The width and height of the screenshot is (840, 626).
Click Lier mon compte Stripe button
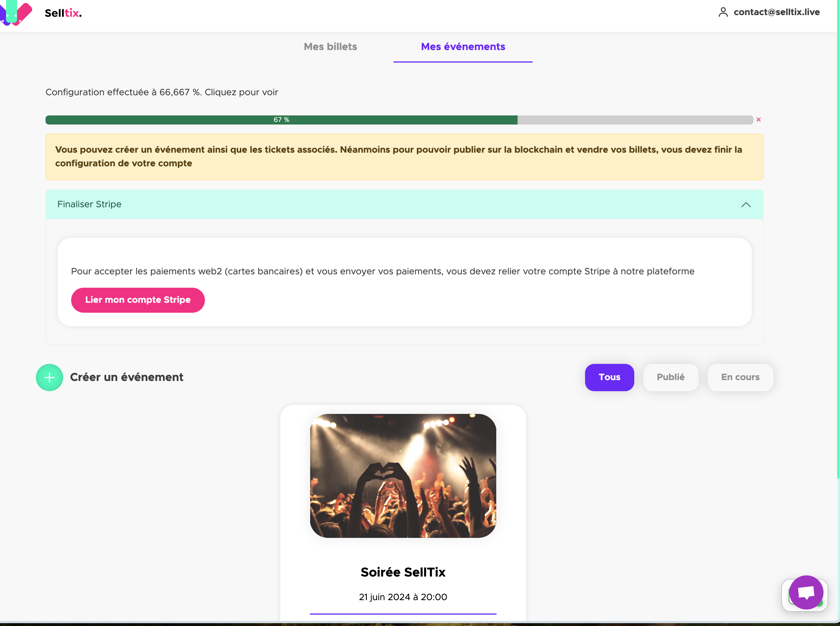pyautogui.click(x=138, y=300)
